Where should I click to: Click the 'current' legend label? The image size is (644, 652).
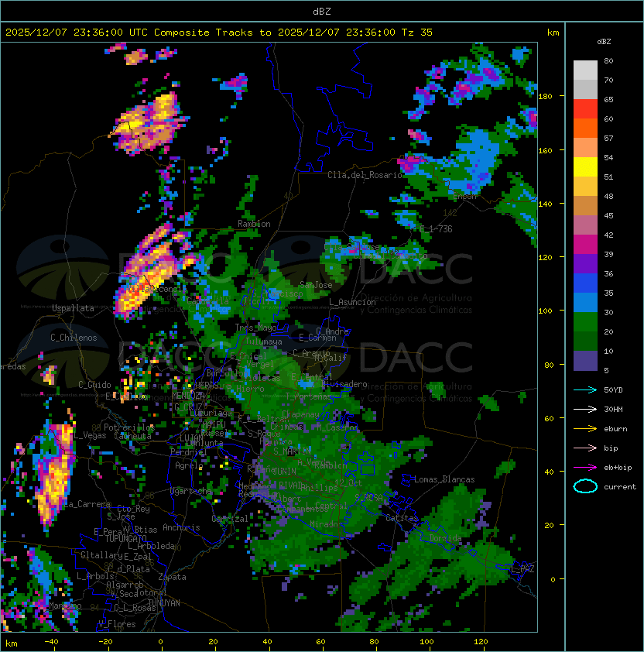click(x=620, y=487)
